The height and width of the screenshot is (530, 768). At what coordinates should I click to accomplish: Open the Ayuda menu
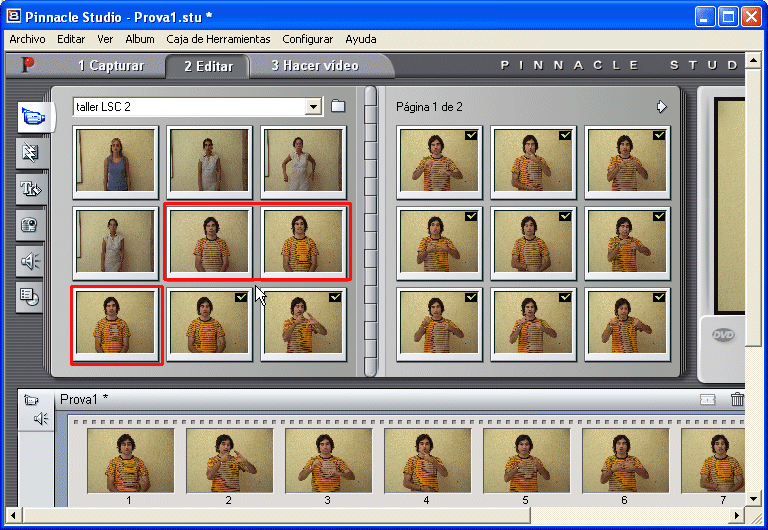(360, 39)
